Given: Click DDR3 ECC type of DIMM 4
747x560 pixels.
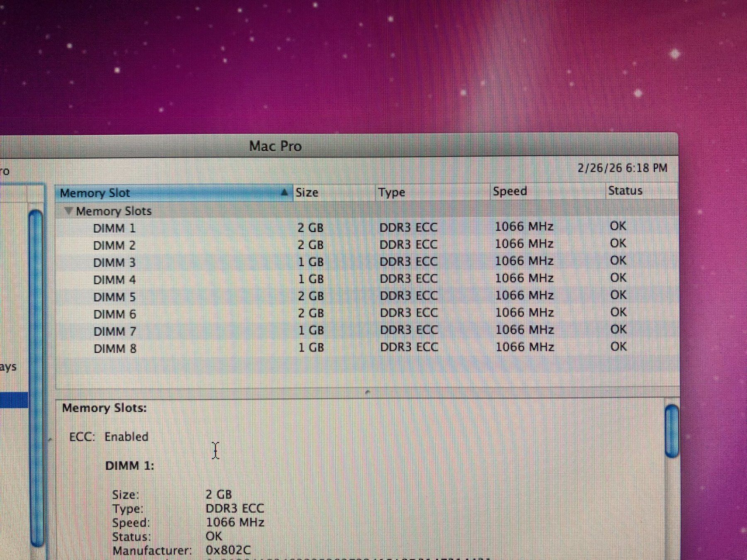Looking at the screenshot, I should point(409,279).
